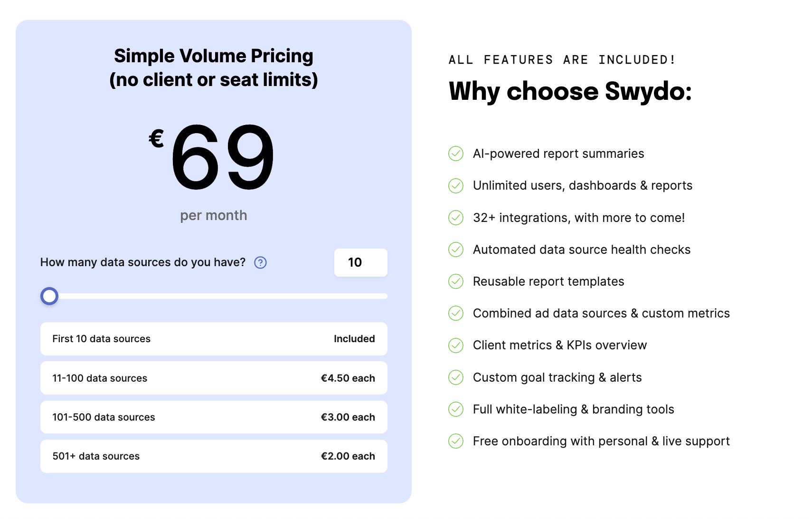The width and height of the screenshot is (812, 519).
Task: Click the data sources slider track
Action: [x=214, y=296]
